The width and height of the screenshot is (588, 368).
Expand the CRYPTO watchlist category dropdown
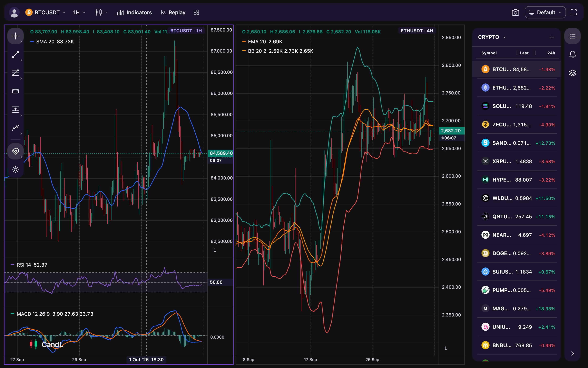click(x=492, y=37)
